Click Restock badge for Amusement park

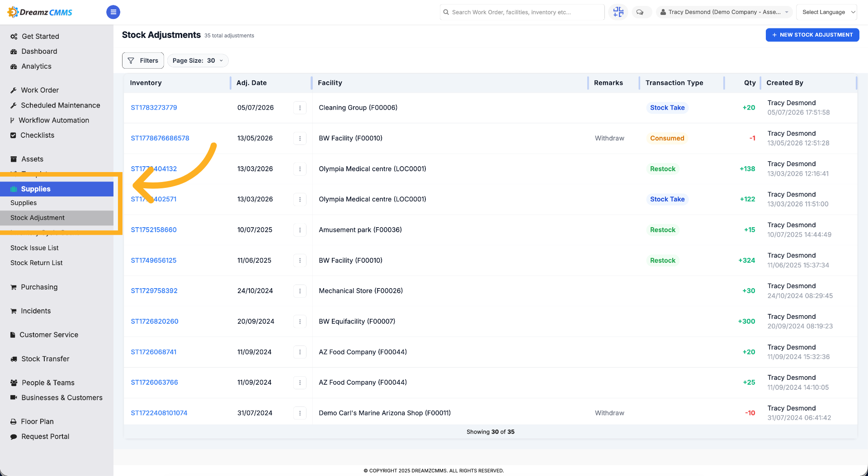tap(663, 230)
